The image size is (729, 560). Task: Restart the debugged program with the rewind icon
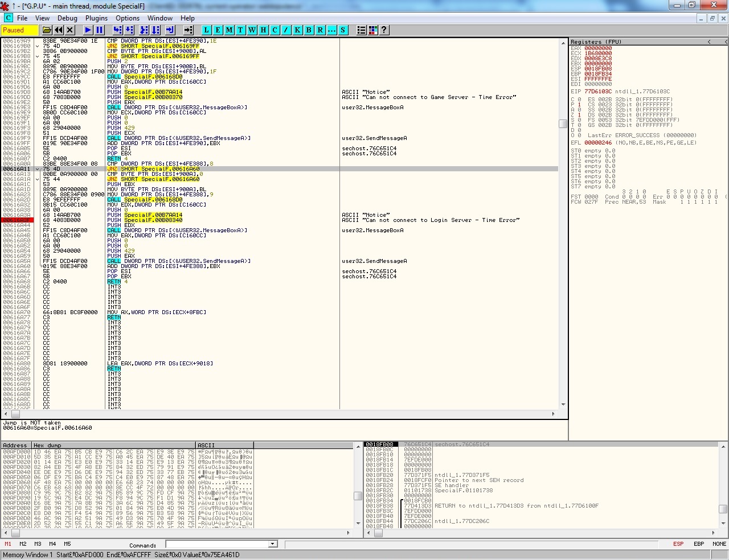pyautogui.click(x=58, y=30)
